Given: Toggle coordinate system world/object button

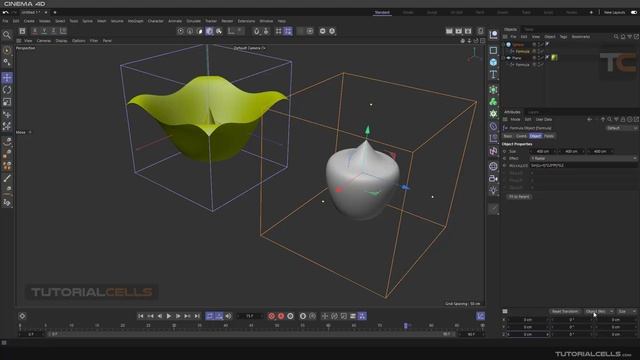Looking at the screenshot, I should click(x=63, y=31).
